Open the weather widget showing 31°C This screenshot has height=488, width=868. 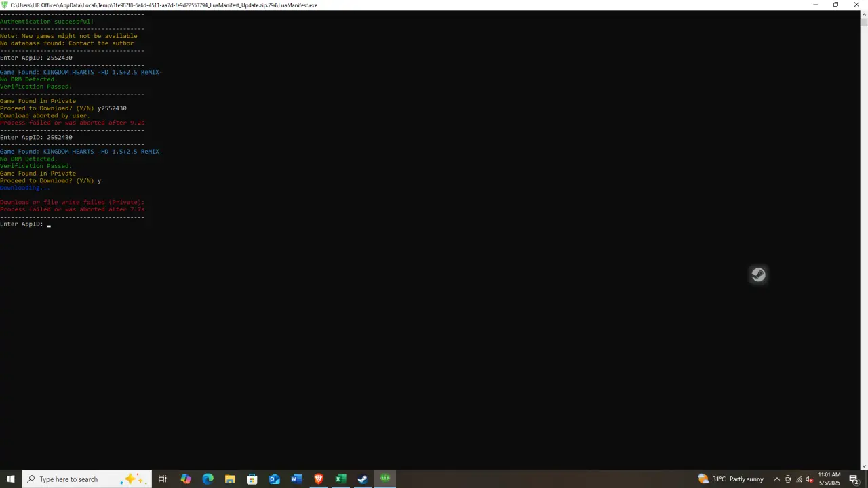[x=730, y=479]
